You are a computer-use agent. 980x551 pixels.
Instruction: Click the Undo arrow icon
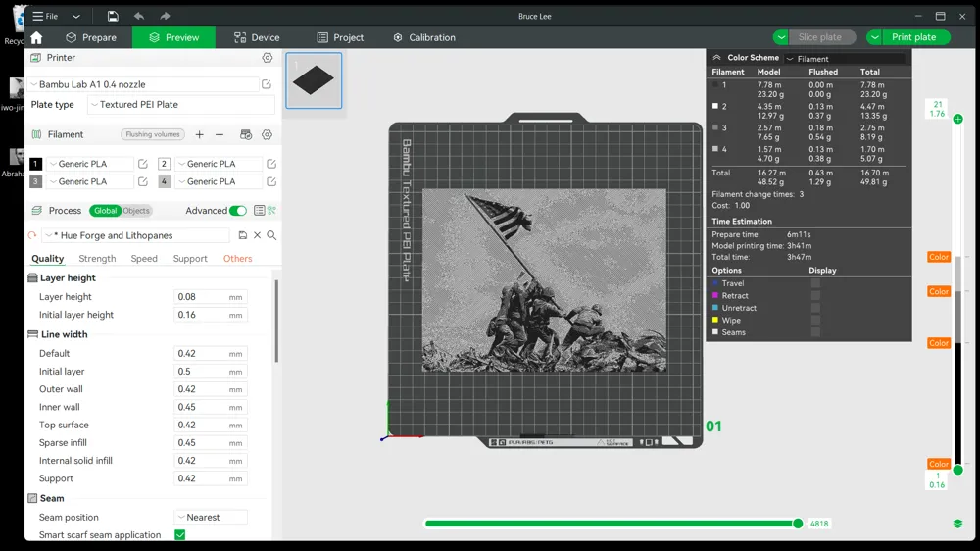pos(139,16)
